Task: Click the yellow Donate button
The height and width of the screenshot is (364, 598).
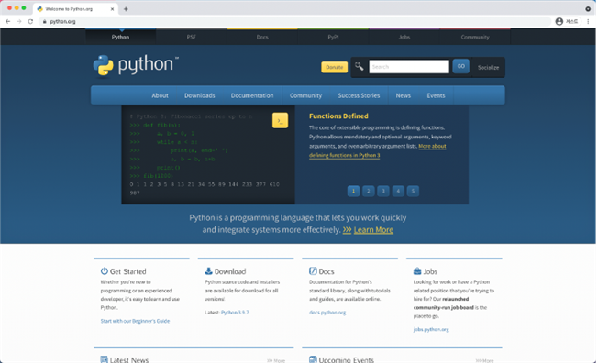Action: coord(334,67)
